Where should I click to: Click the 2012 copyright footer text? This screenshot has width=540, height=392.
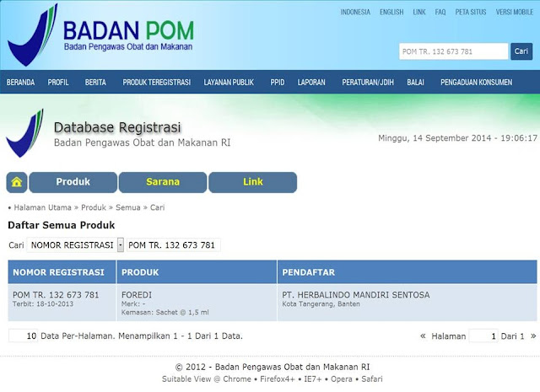coord(273,367)
